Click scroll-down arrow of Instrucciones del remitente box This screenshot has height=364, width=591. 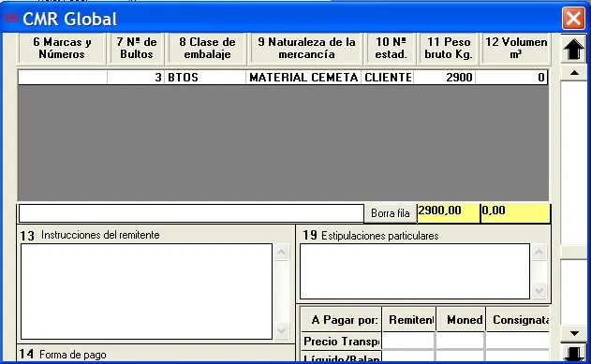[x=282, y=330]
